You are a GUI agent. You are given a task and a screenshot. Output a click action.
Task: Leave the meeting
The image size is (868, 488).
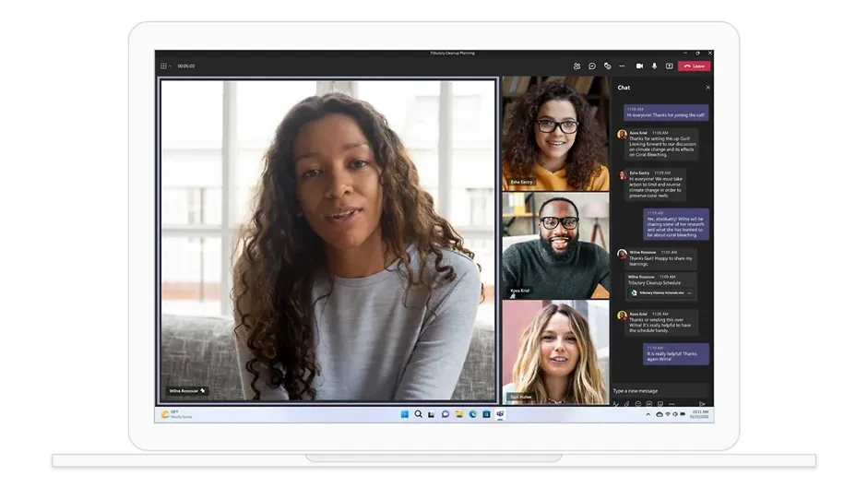tap(694, 66)
